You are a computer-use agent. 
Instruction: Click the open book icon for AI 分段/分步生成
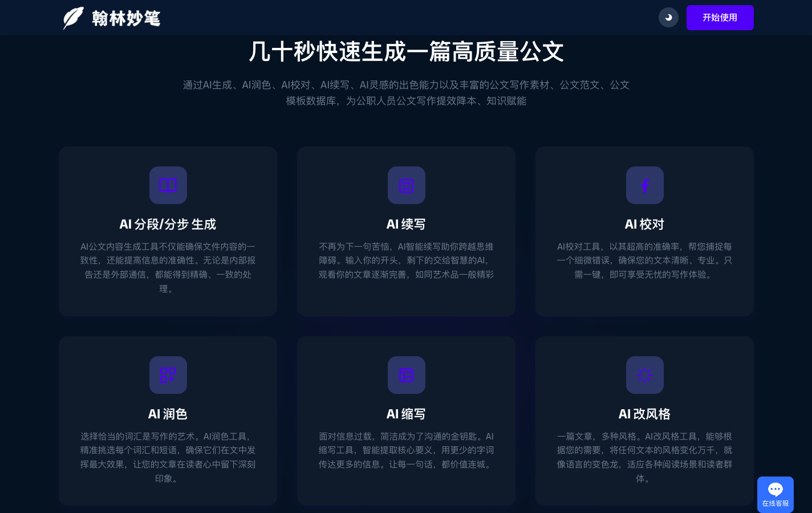[168, 185]
